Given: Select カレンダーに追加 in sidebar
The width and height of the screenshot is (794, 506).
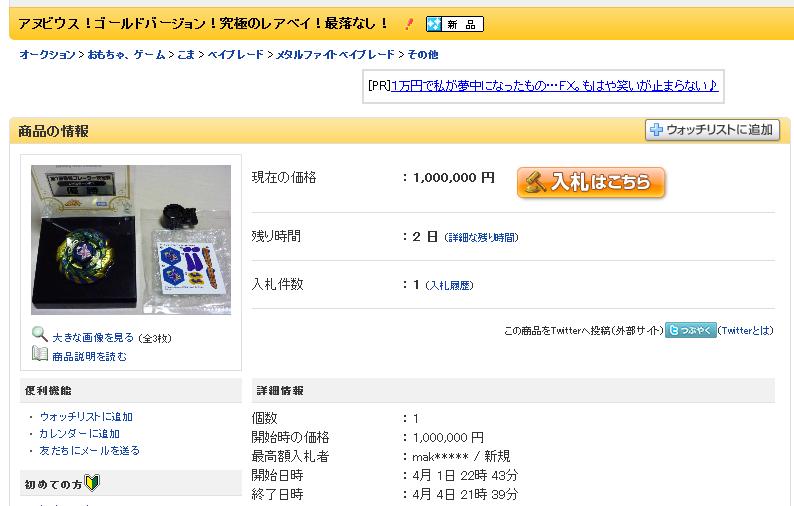Looking at the screenshot, I should 80,434.
